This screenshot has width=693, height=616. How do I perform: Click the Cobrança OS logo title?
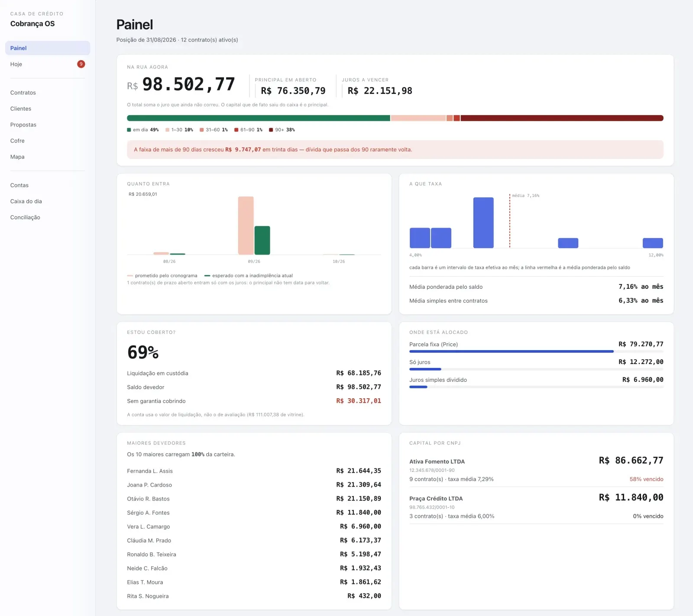click(x=32, y=24)
